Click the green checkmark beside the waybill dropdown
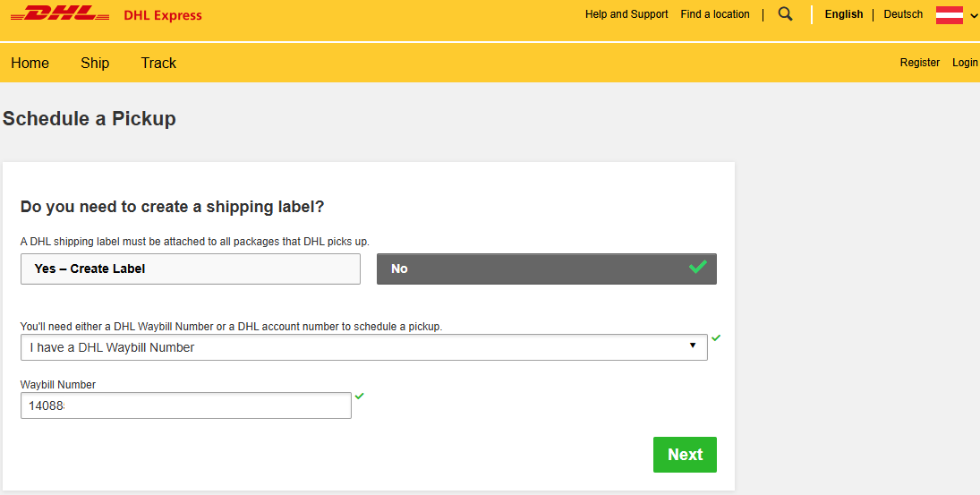The image size is (980, 495). tap(716, 338)
